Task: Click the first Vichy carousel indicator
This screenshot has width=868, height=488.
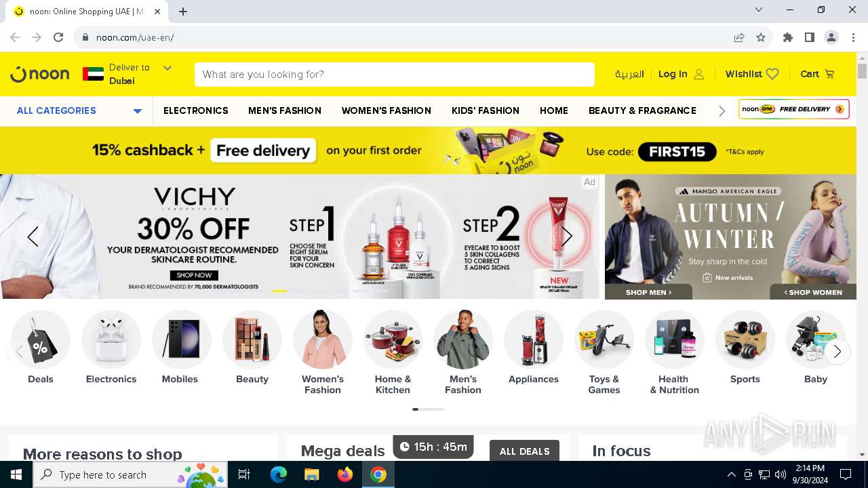Action: click(279, 291)
